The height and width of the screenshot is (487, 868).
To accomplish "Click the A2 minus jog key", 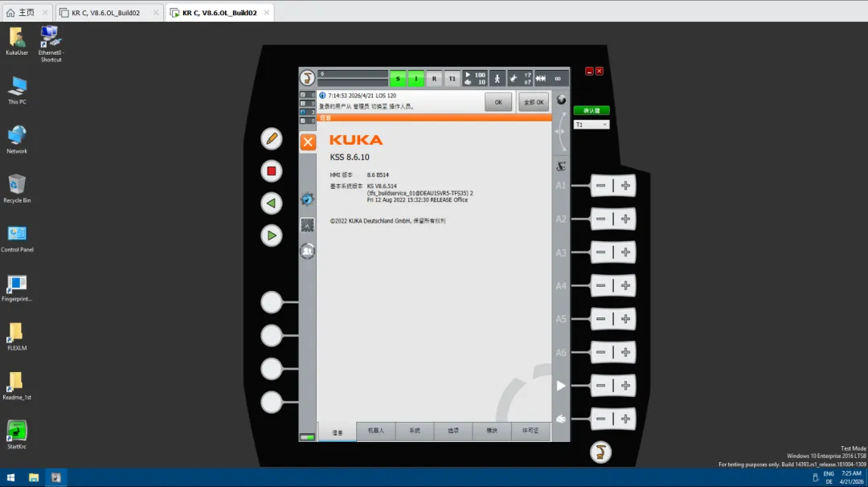I will click(601, 219).
